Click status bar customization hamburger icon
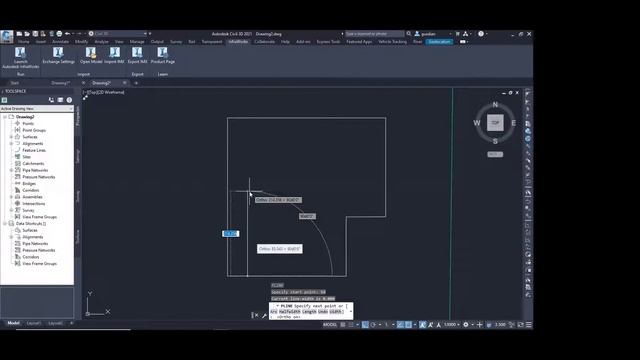The height and width of the screenshot is (360, 640). (529, 324)
